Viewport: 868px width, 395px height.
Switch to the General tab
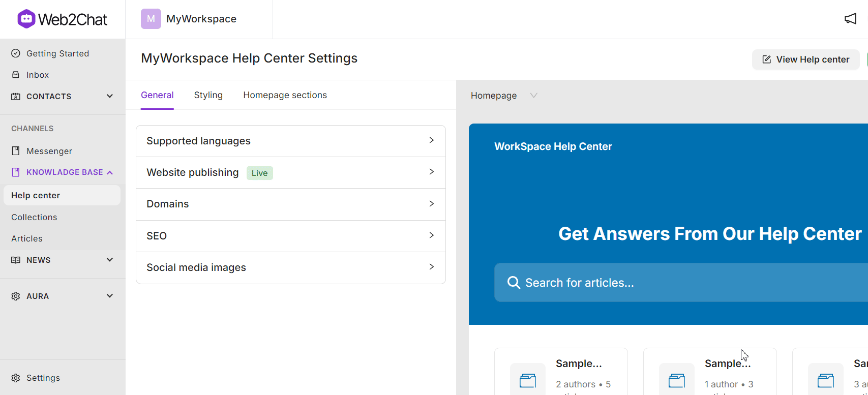[x=157, y=95]
